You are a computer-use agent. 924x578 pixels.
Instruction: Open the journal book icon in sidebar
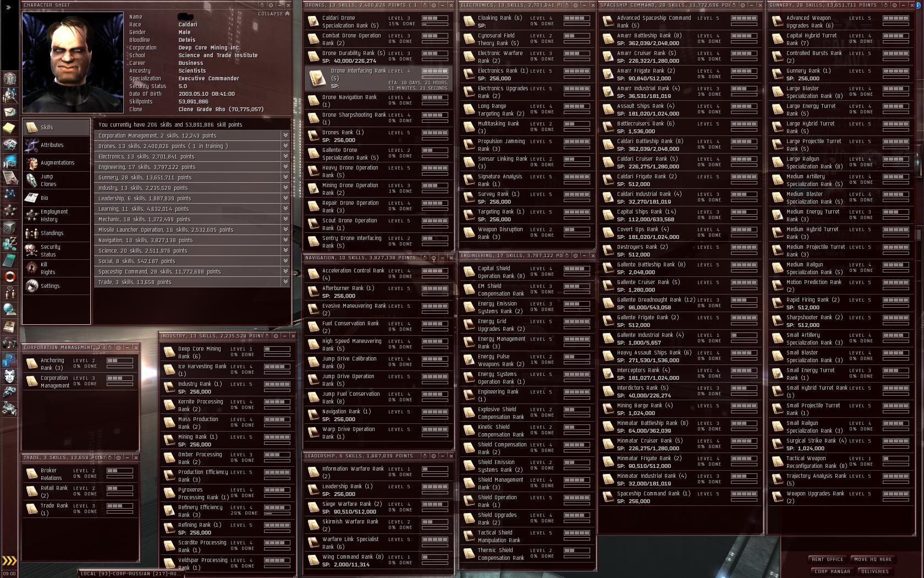coord(9,326)
